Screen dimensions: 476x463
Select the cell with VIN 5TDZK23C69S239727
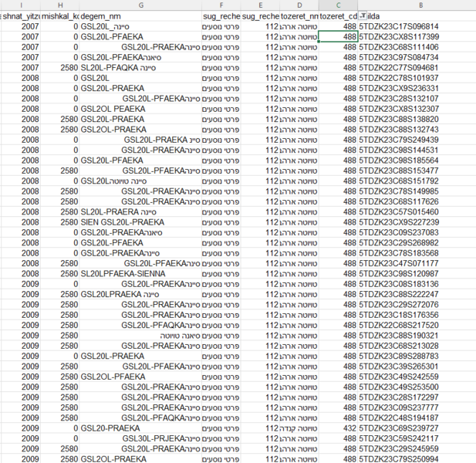[x=417, y=428]
